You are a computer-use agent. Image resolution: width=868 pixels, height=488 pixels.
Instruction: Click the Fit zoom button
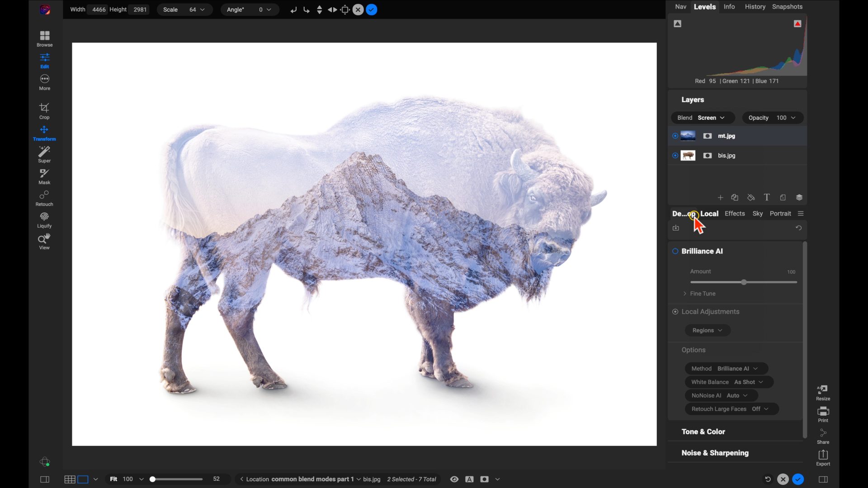pyautogui.click(x=113, y=479)
